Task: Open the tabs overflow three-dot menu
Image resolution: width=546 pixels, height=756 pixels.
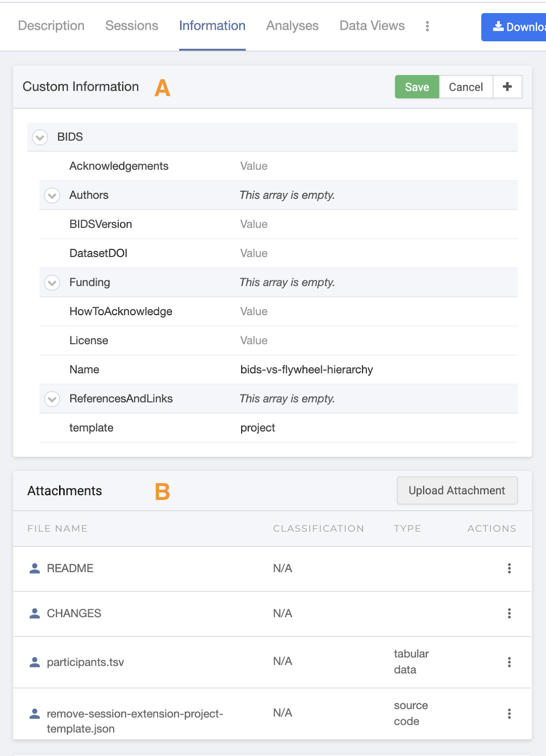Action: tap(427, 26)
